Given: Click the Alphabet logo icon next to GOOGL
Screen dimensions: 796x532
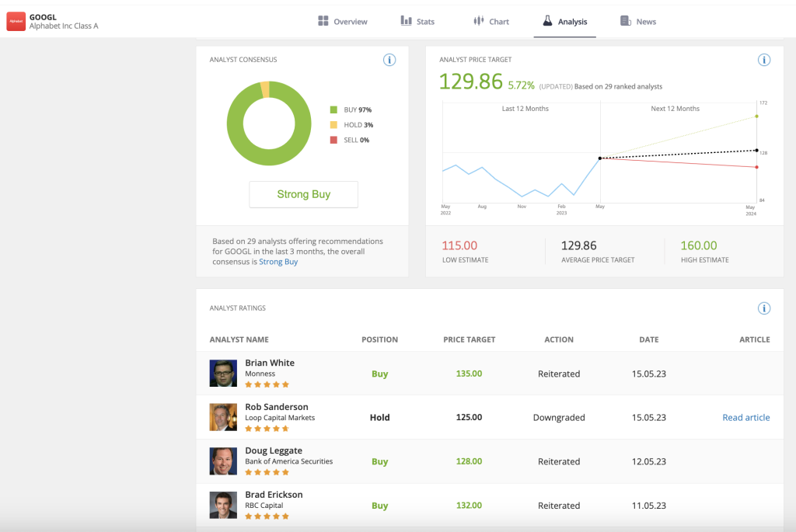Looking at the screenshot, I should click(16, 21).
